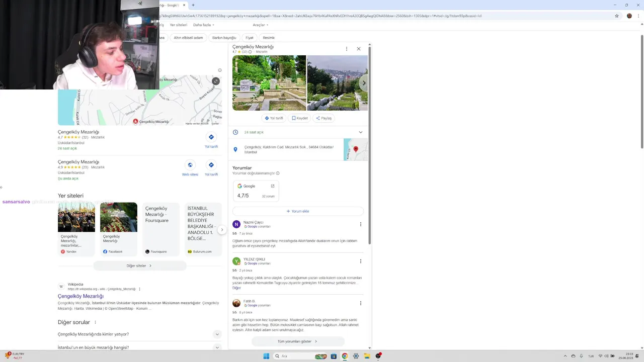This screenshot has height=362, width=644.
Task: Open Fatih B. reviewer profile picture
Action: pyautogui.click(x=236, y=303)
